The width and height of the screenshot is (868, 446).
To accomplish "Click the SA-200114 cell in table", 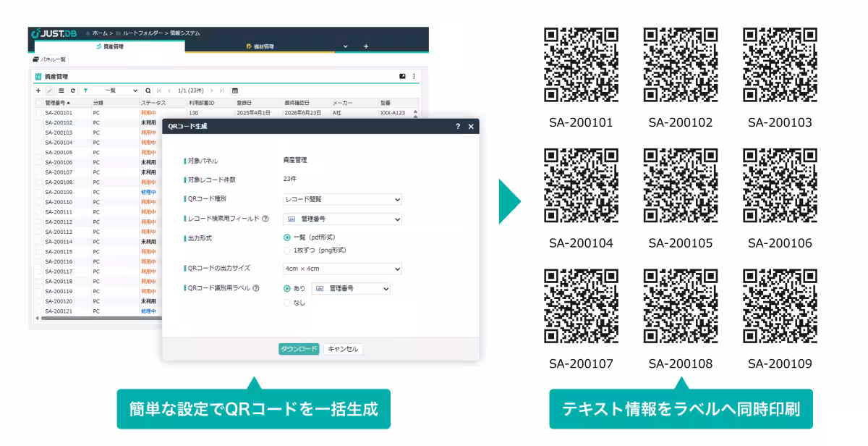I will [59, 242].
